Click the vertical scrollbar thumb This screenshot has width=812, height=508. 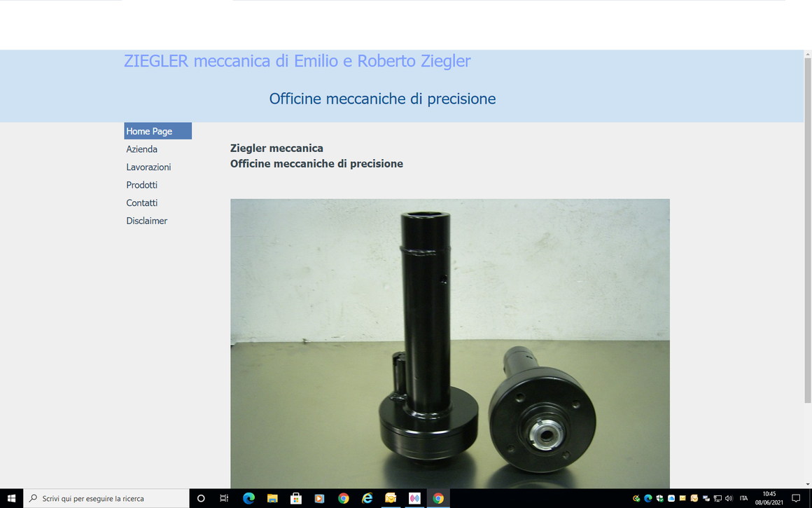[807, 230]
